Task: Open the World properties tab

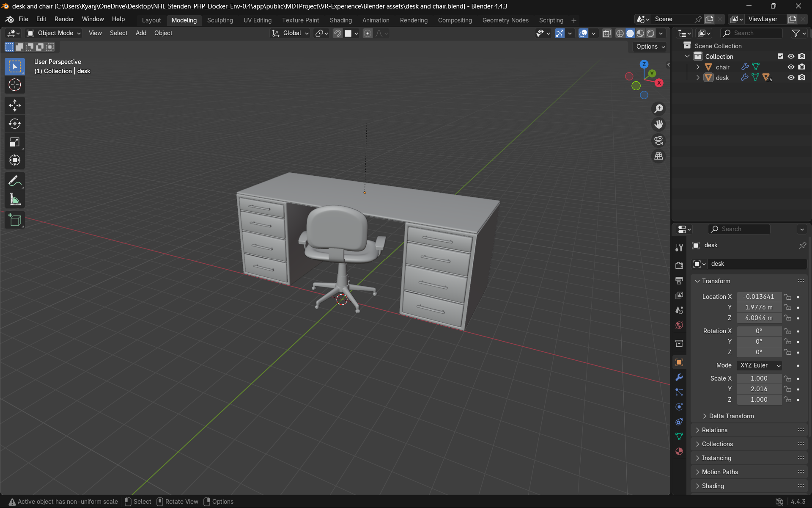Action: (679, 325)
